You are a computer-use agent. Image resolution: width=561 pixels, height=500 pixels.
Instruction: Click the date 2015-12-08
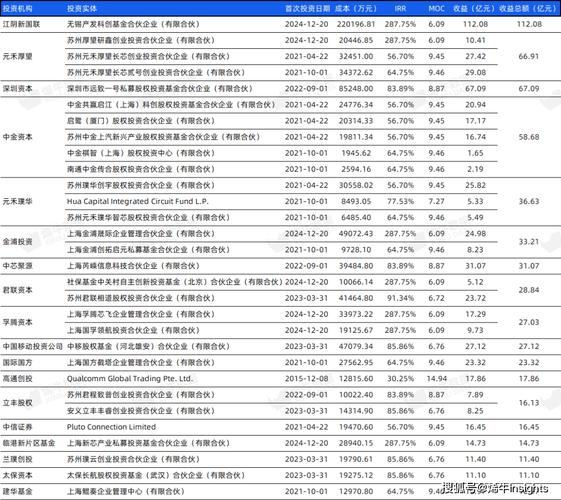(307, 378)
